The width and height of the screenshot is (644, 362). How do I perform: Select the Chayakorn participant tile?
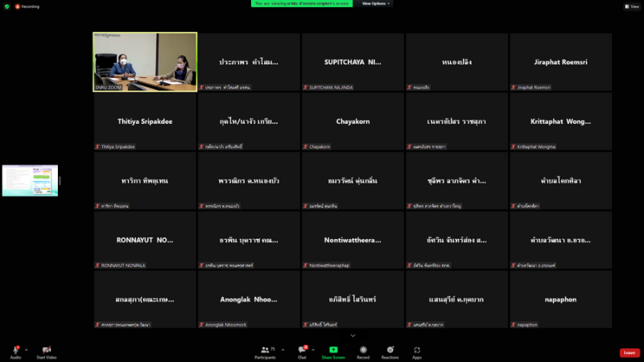click(x=353, y=121)
